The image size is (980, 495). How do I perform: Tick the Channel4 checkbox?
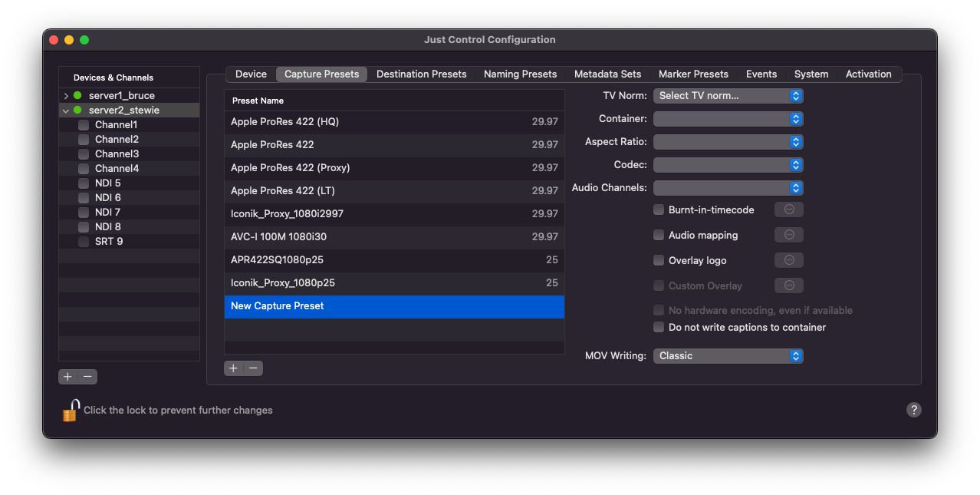84,169
